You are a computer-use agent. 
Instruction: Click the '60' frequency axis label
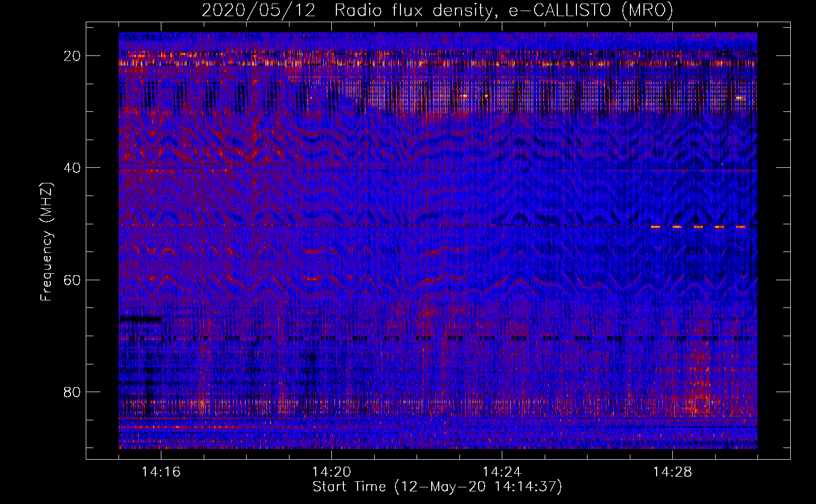72,280
